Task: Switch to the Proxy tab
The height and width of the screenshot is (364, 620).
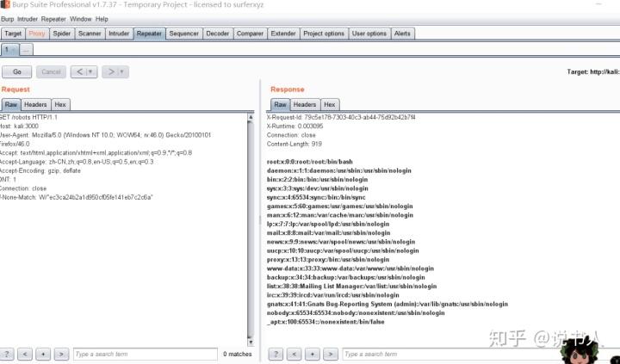Action: [37, 34]
